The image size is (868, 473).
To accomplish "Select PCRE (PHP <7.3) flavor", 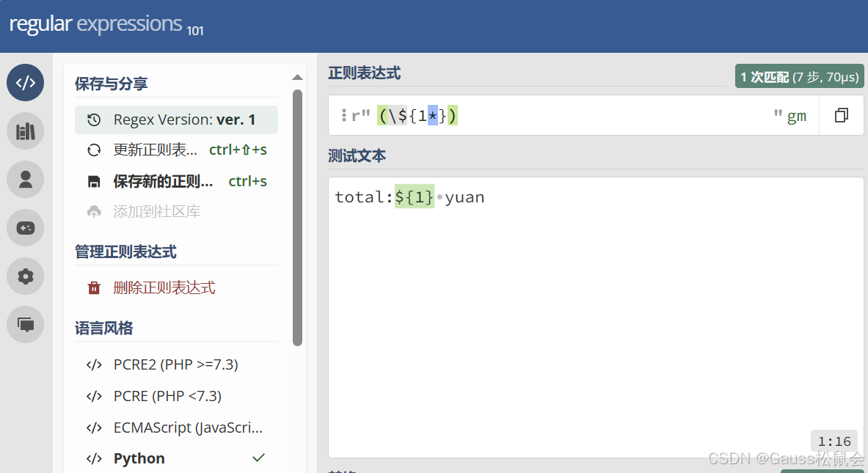I will coord(176,396).
